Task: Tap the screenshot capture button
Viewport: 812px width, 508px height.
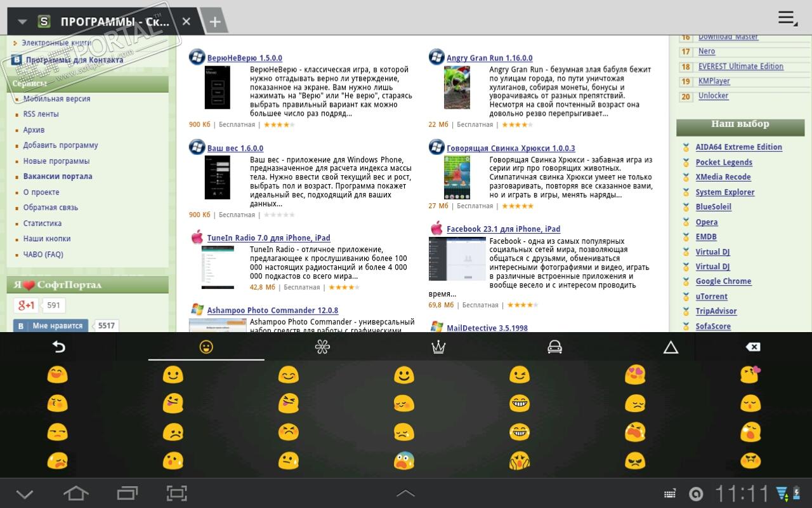Action: [x=177, y=493]
